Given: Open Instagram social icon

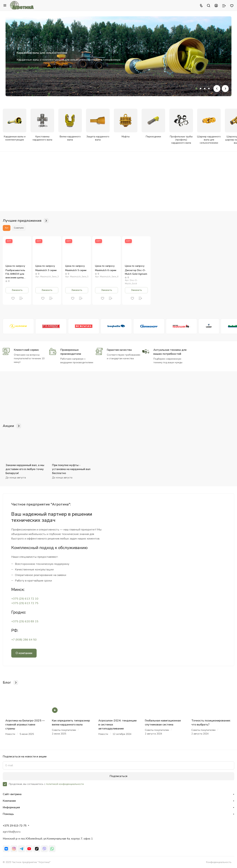Looking at the screenshot, I should pos(14,849).
